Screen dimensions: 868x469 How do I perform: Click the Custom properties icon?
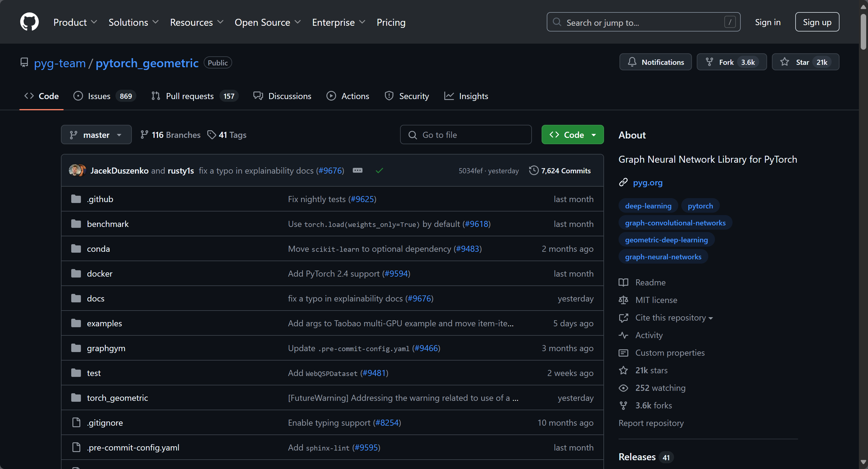tap(623, 353)
